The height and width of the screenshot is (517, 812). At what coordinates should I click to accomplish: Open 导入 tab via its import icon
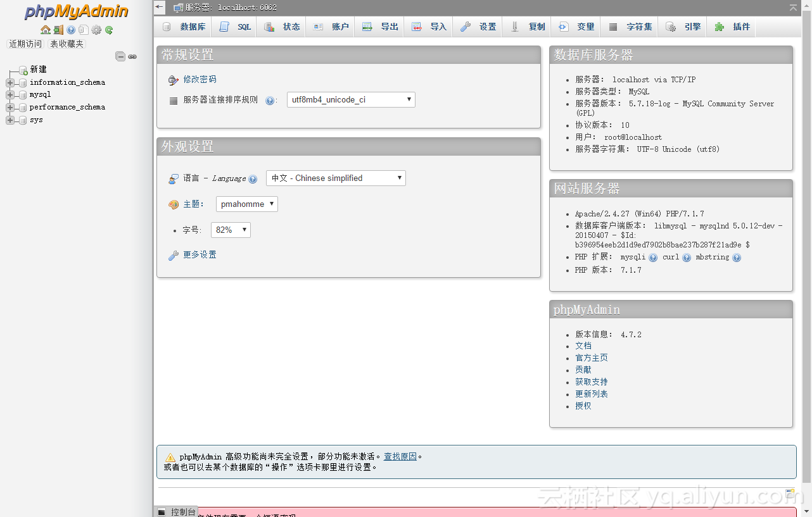tap(416, 27)
